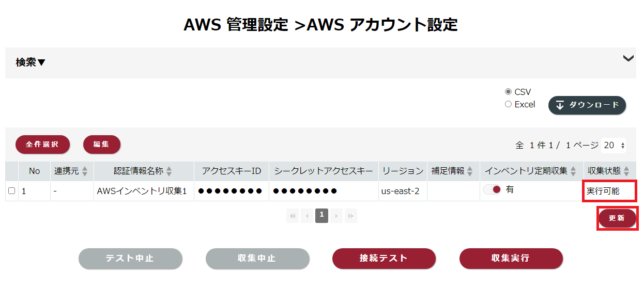The height and width of the screenshot is (289, 644).
Task: Click the 全件選択 button
Action: (43, 145)
